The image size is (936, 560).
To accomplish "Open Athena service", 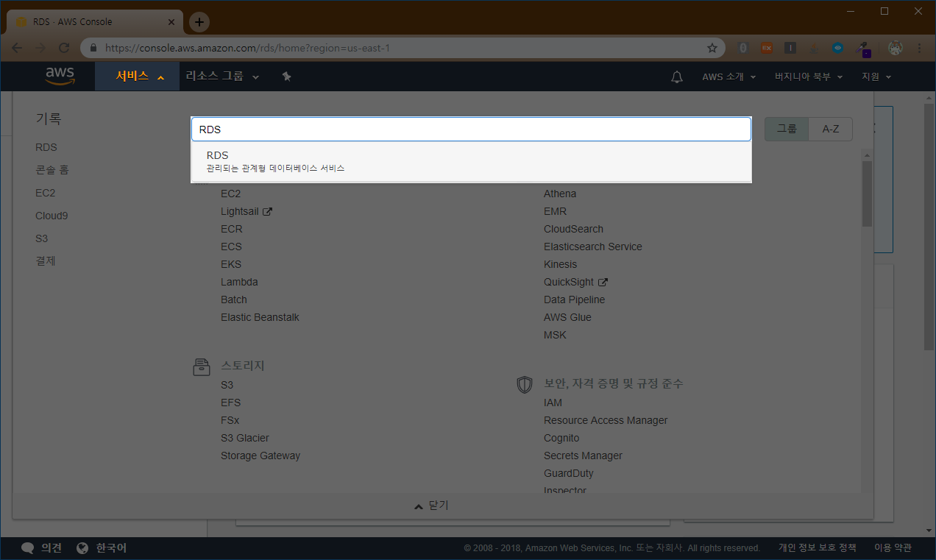I will (x=560, y=194).
